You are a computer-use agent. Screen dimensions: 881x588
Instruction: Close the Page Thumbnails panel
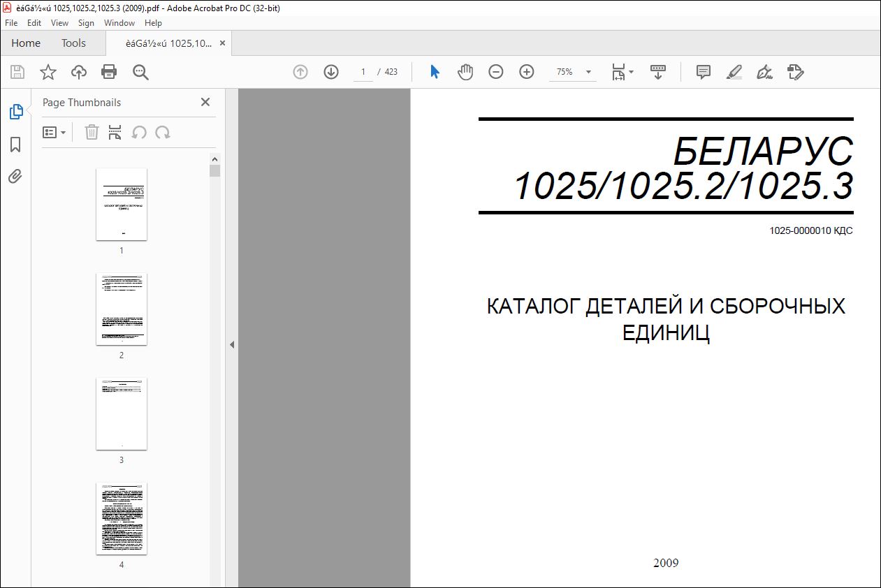tap(205, 102)
